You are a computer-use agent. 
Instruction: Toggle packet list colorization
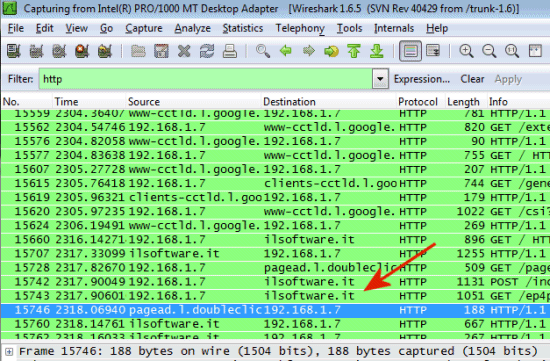coord(410,51)
